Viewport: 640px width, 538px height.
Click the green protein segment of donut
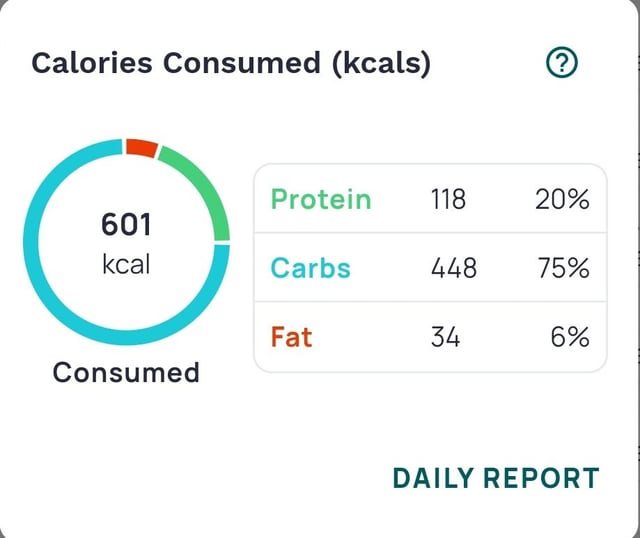click(200, 185)
